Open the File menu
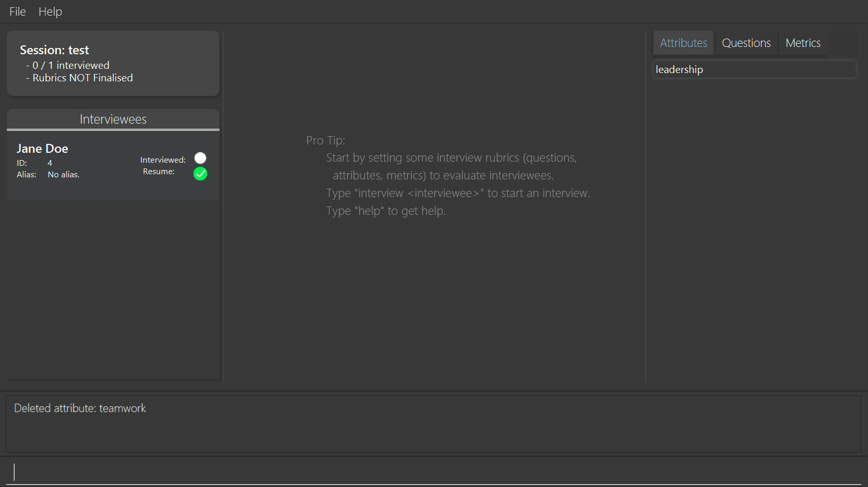This screenshot has height=487, width=868. click(17, 11)
